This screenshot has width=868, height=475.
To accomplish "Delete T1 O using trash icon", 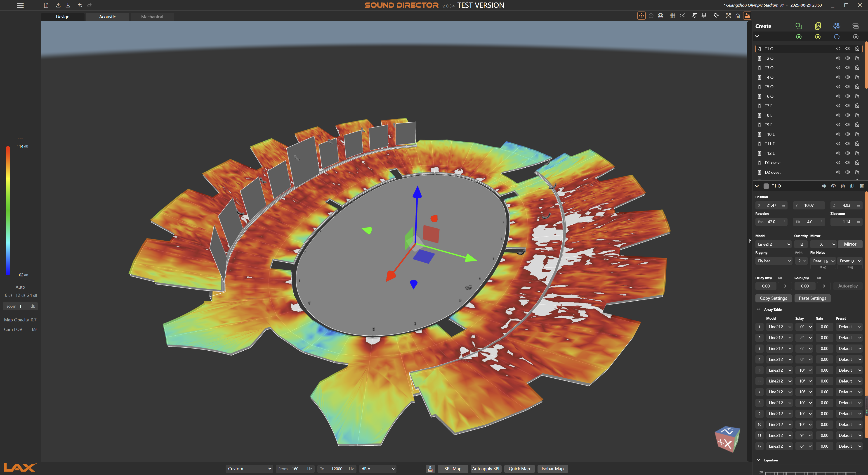I will [x=862, y=186].
